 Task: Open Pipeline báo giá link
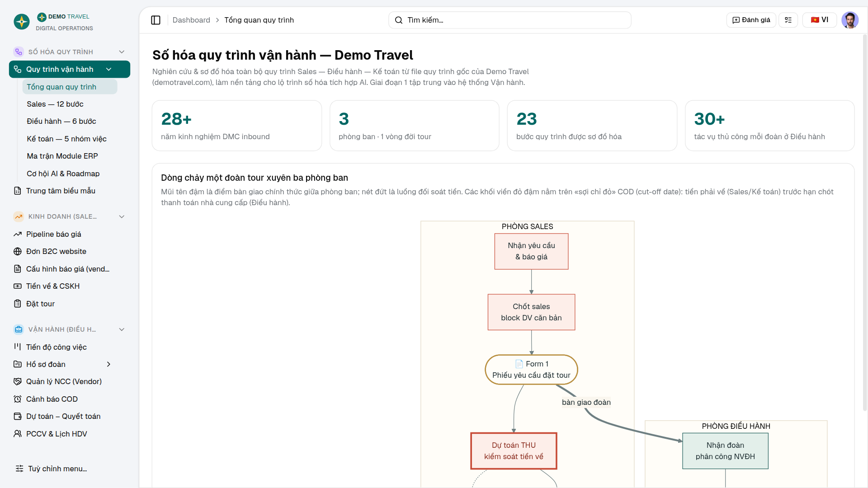click(70, 234)
